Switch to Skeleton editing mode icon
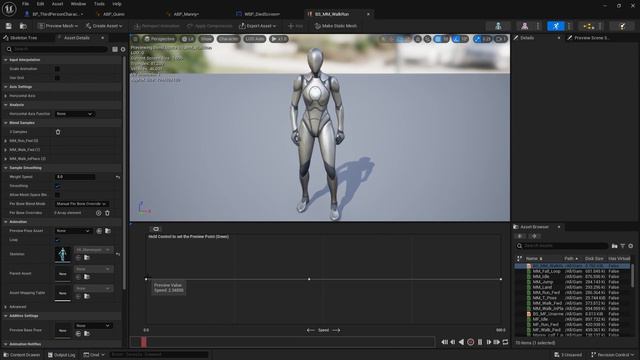This screenshot has width=640, height=360. 498,26
